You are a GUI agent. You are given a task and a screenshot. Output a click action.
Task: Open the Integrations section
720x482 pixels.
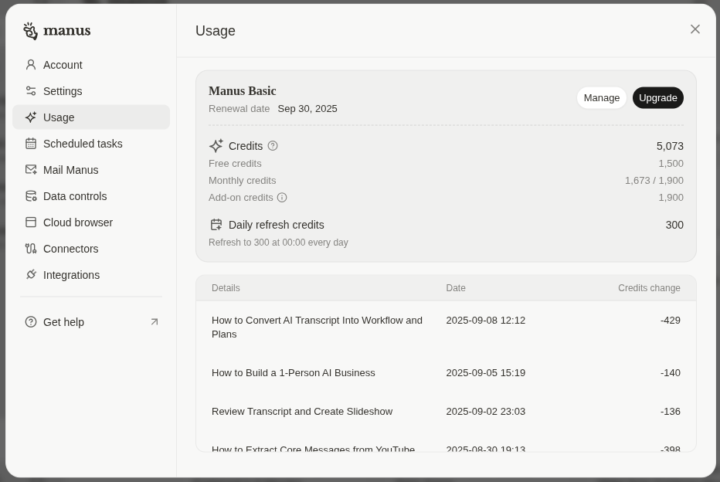pos(91,275)
